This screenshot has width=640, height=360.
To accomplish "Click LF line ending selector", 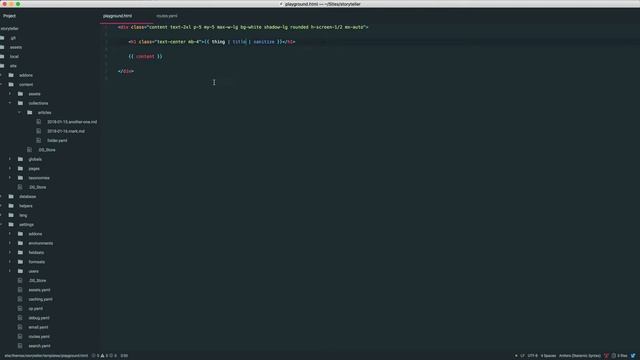I will (522, 356).
